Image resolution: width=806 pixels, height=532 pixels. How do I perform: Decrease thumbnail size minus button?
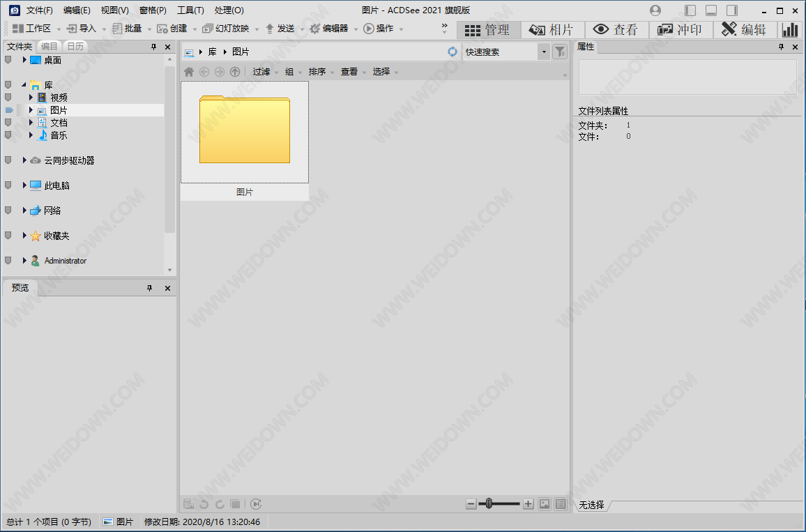click(471, 503)
